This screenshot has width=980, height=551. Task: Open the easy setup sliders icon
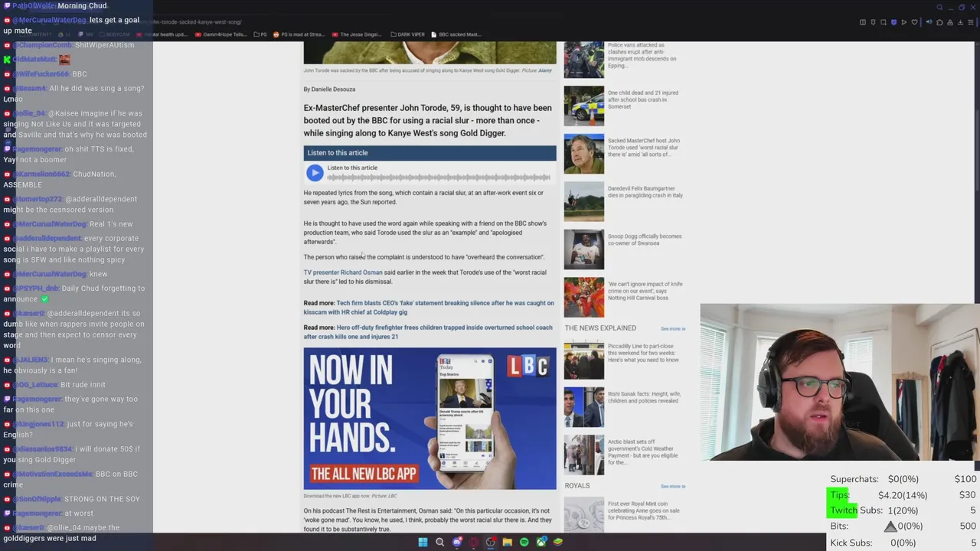click(x=971, y=22)
